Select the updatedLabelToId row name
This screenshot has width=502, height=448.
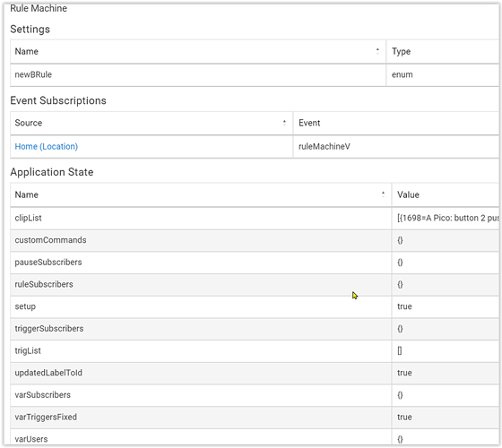(x=48, y=373)
